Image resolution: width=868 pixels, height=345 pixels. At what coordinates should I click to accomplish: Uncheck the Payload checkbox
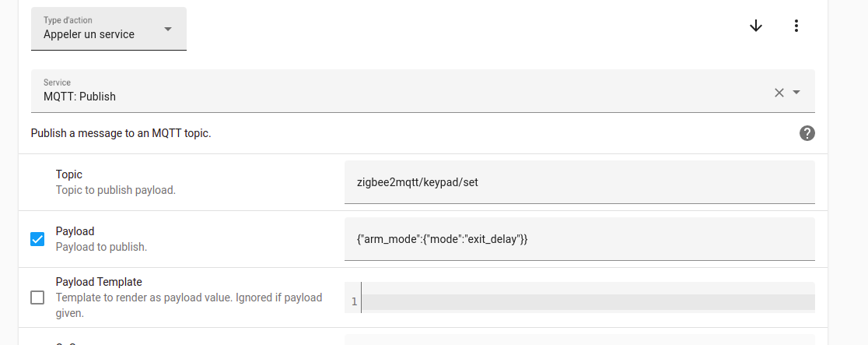click(37, 239)
